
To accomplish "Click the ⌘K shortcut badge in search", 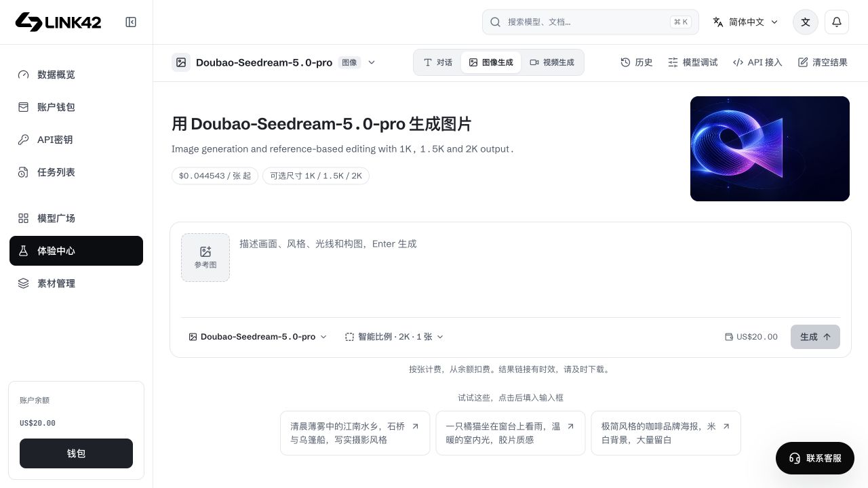I will [x=681, y=22].
